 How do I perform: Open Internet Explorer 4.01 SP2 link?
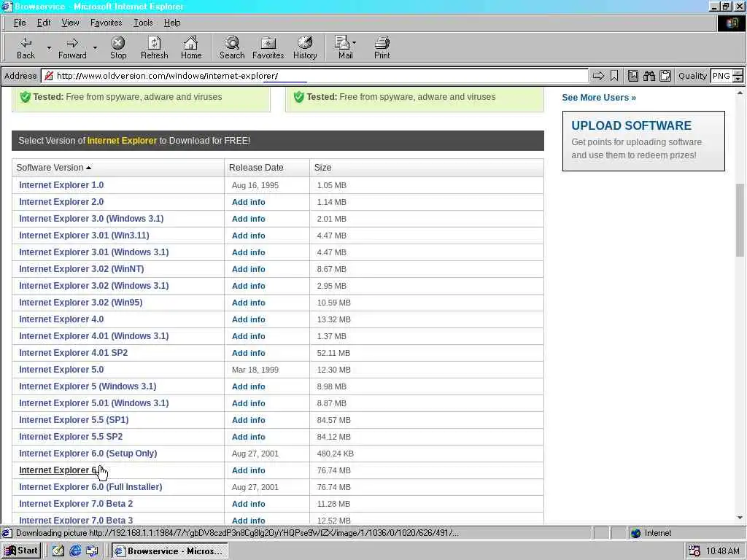(74, 353)
